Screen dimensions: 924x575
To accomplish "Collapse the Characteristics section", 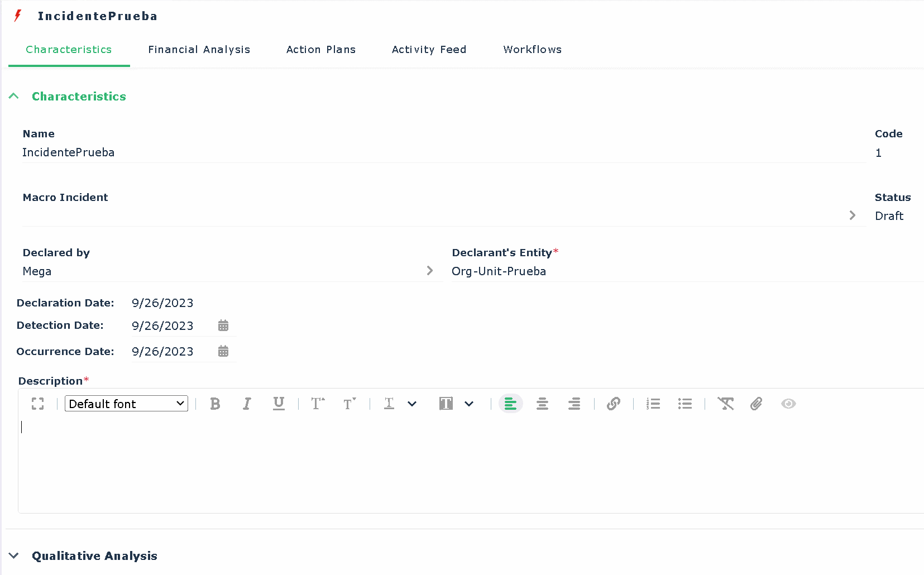I will [14, 96].
